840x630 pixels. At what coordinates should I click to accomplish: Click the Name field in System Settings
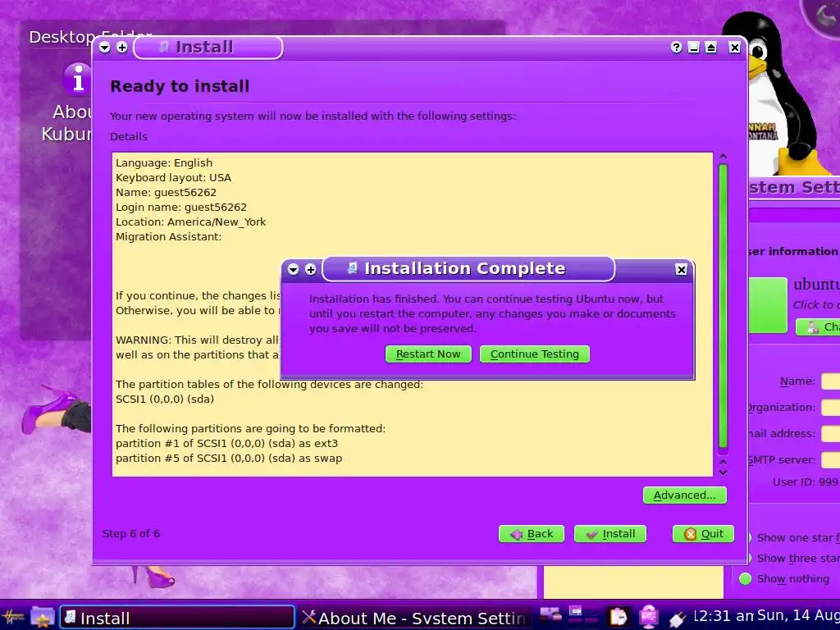830,381
